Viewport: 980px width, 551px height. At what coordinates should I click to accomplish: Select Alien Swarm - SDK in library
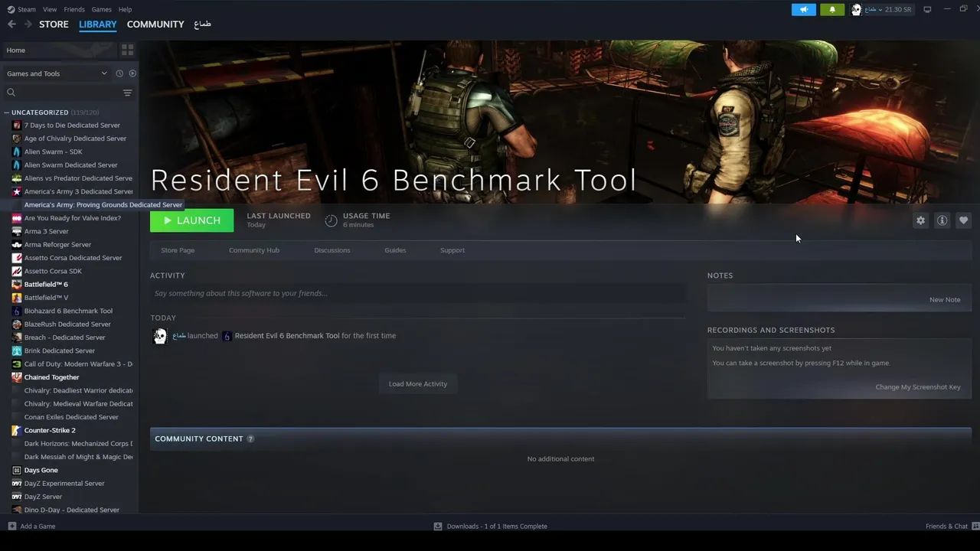pyautogui.click(x=53, y=152)
